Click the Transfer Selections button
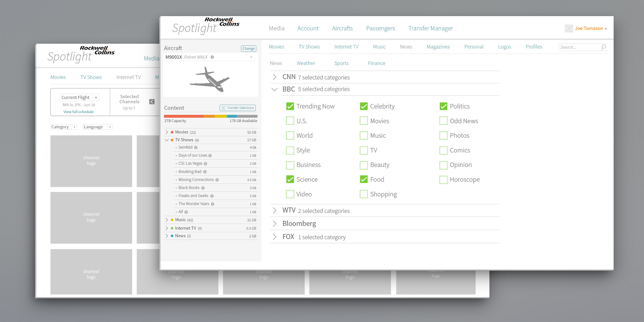Viewport: 644px width, 322px height. pos(238,108)
